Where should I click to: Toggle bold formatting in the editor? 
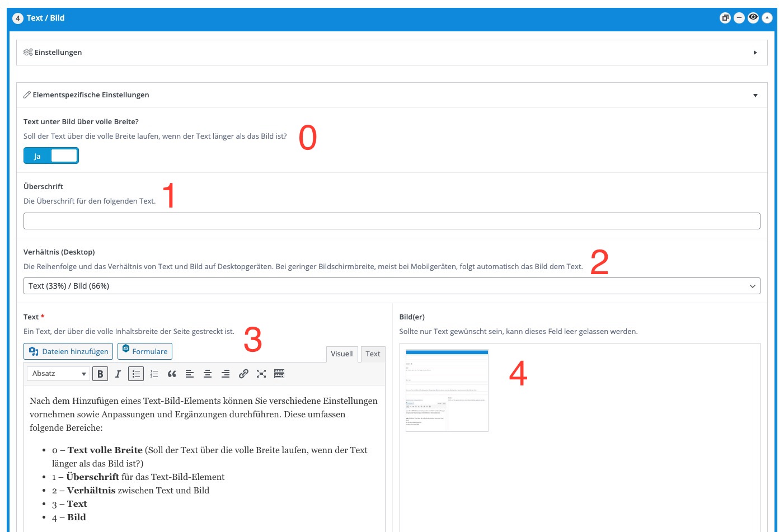tap(100, 374)
